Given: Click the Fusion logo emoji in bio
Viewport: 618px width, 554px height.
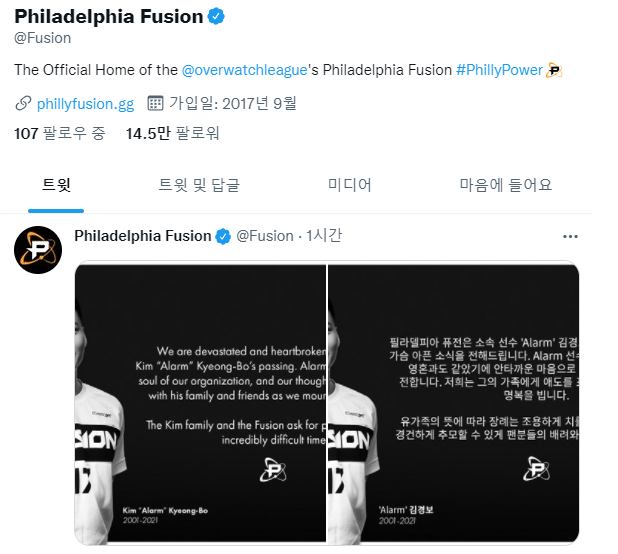Looking at the screenshot, I should click(x=554, y=70).
